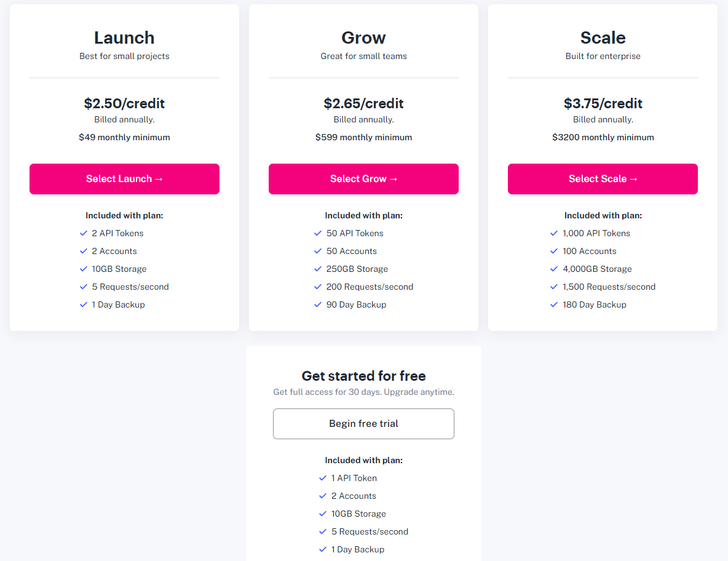
Task: Click the $2.65/credit price text
Action: [x=363, y=103]
